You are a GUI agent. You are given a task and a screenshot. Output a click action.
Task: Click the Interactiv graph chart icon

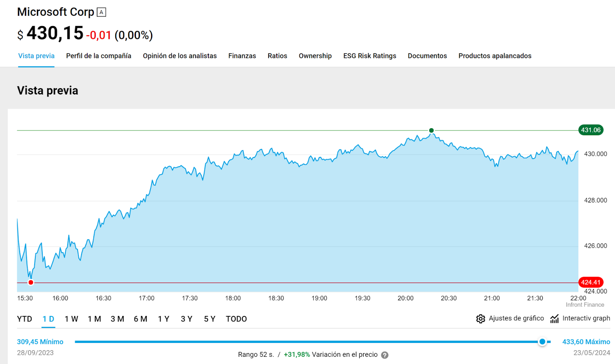click(x=554, y=319)
